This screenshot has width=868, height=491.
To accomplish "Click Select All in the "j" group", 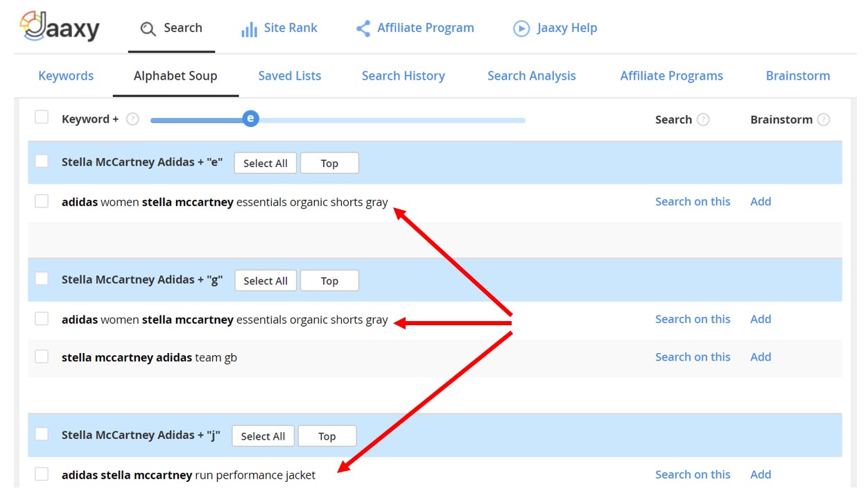I will pyautogui.click(x=263, y=436).
